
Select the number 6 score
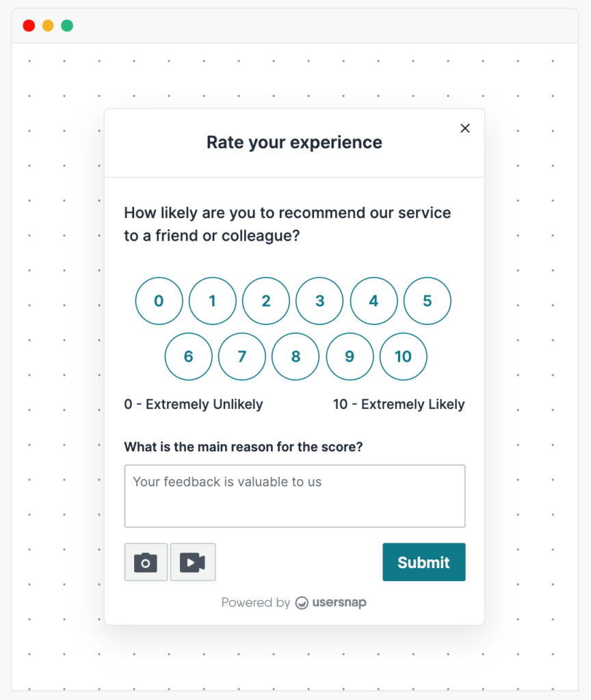click(188, 356)
